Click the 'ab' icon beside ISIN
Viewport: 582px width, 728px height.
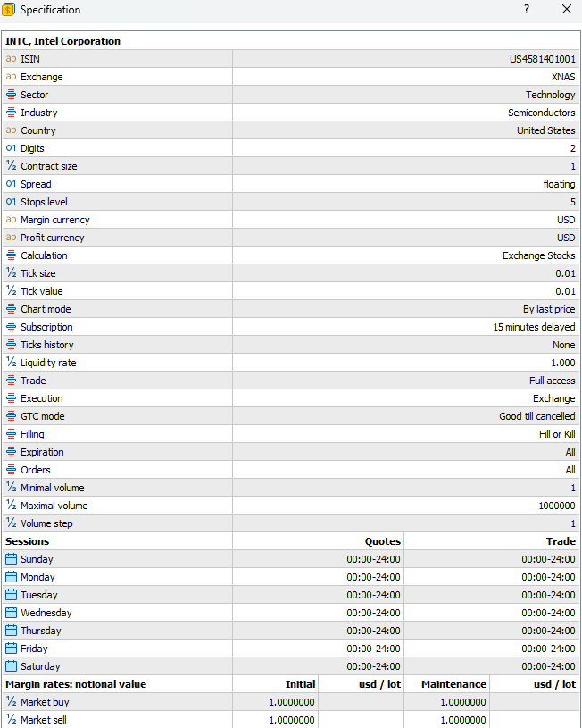11,59
